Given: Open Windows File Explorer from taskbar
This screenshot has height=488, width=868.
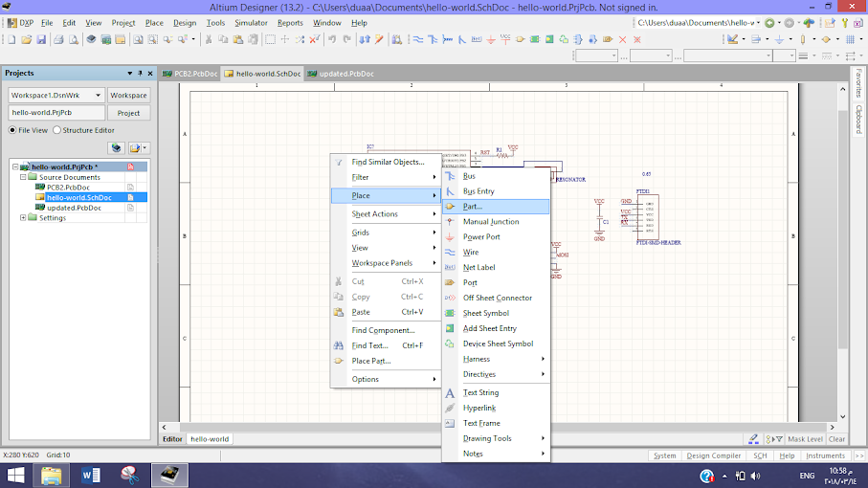Looking at the screenshot, I should pos(51,476).
